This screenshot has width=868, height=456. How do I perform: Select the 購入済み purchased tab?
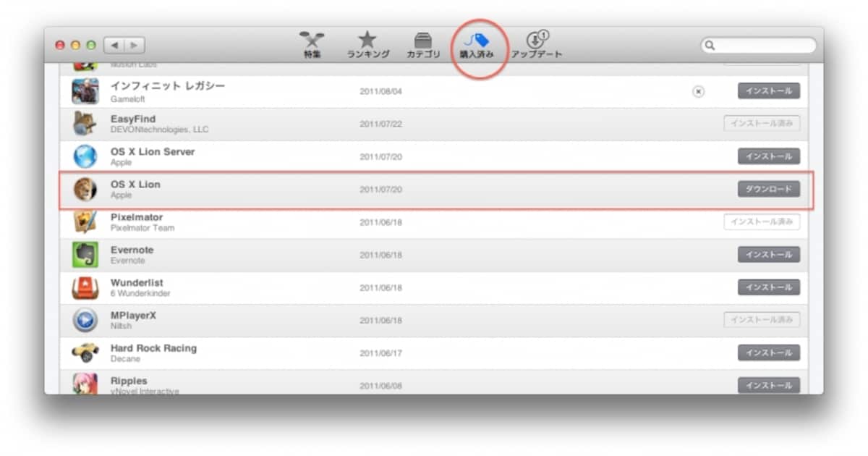pyautogui.click(x=477, y=44)
